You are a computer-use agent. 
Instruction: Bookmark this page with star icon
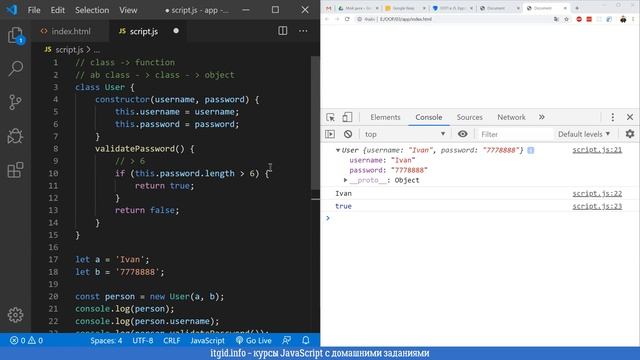point(567,19)
